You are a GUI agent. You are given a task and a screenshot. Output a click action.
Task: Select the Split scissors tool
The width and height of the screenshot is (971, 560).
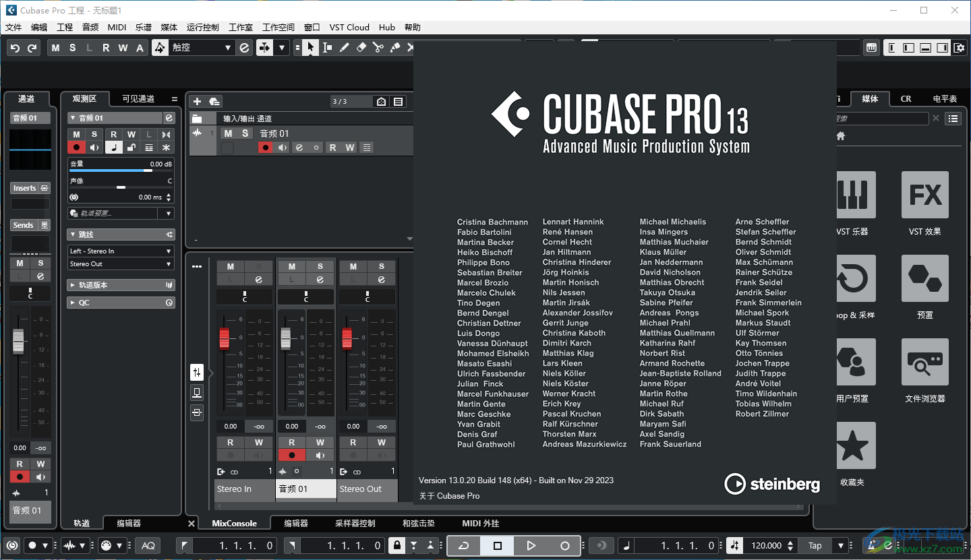click(378, 48)
